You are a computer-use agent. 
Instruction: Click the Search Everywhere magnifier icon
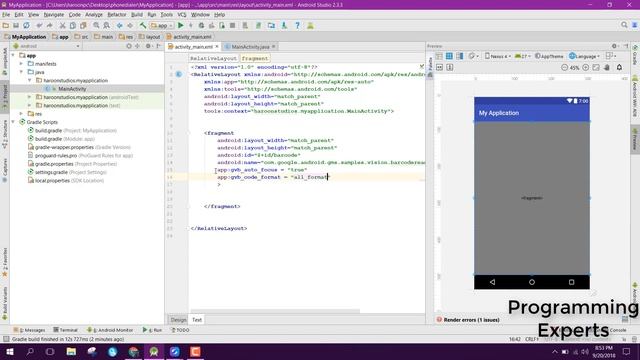[624, 25]
